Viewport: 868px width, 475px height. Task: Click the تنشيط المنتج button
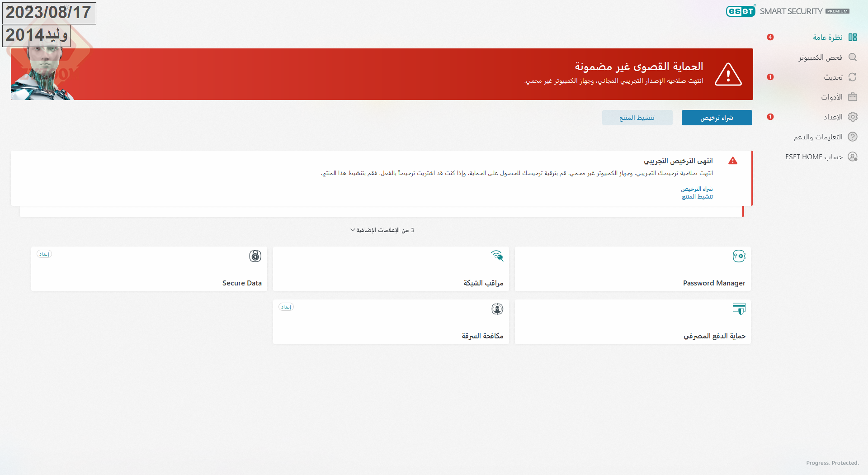tap(637, 118)
